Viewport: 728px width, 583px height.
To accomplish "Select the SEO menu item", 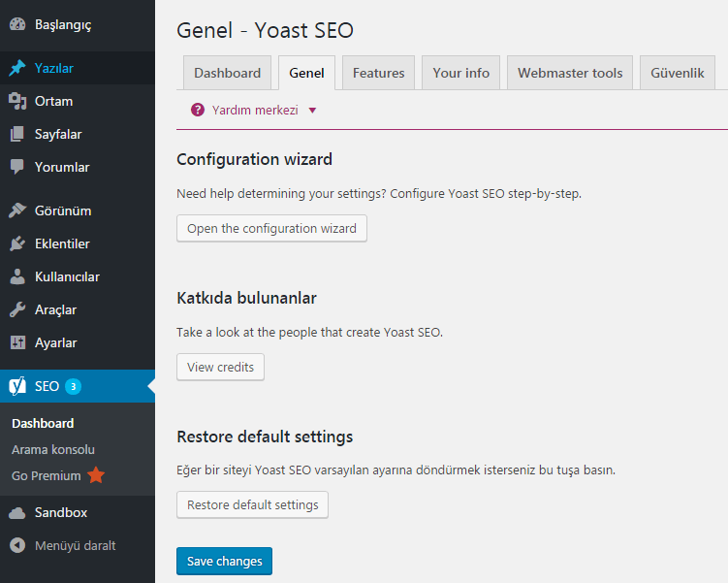I will 78,386.
